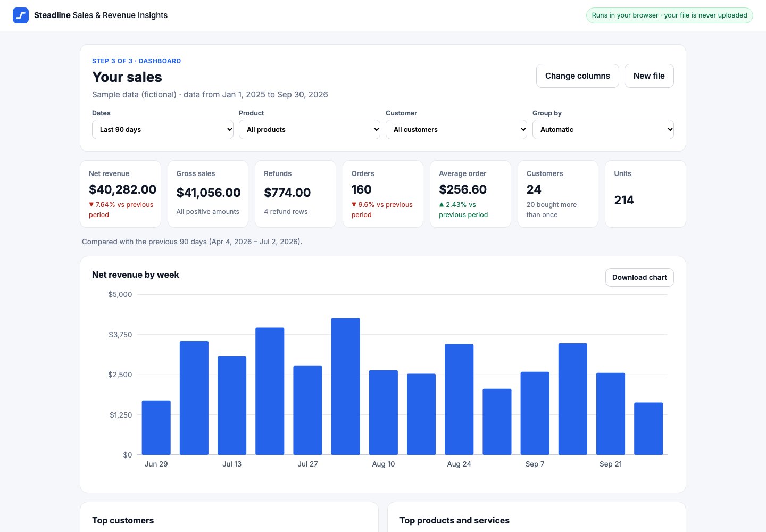Click the Orders count 160
766x532 pixels.
(362, 189)
